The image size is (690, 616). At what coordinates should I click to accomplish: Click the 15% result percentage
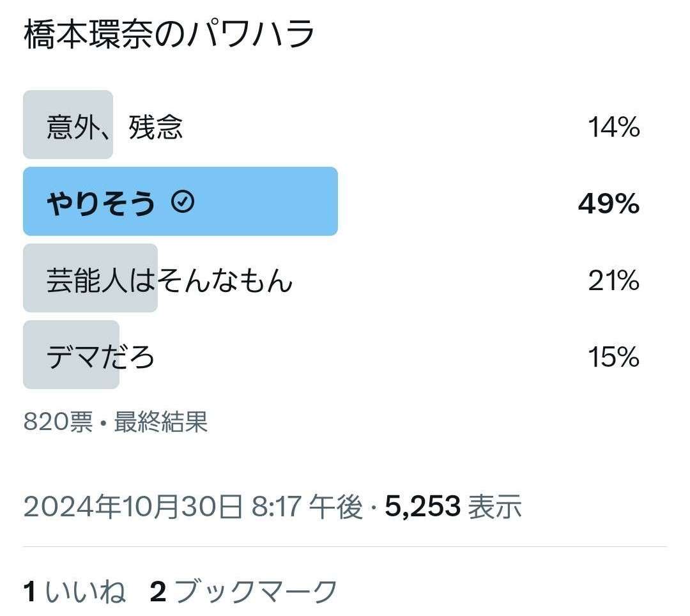click(614, 357)
